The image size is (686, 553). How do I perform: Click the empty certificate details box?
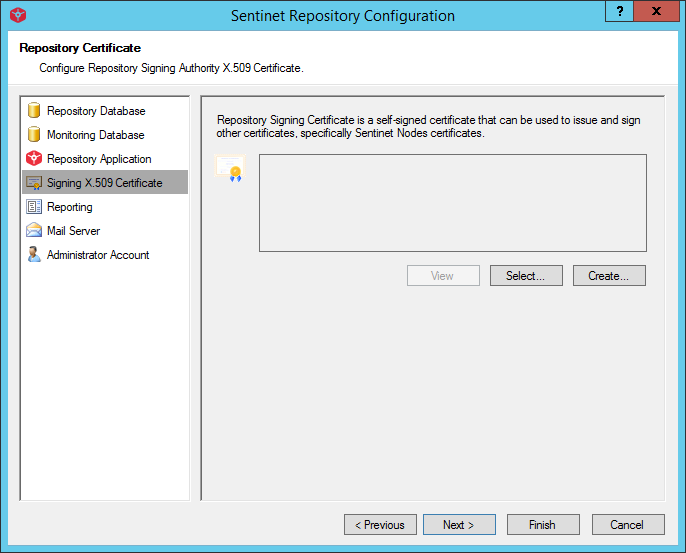coord(453,203)
